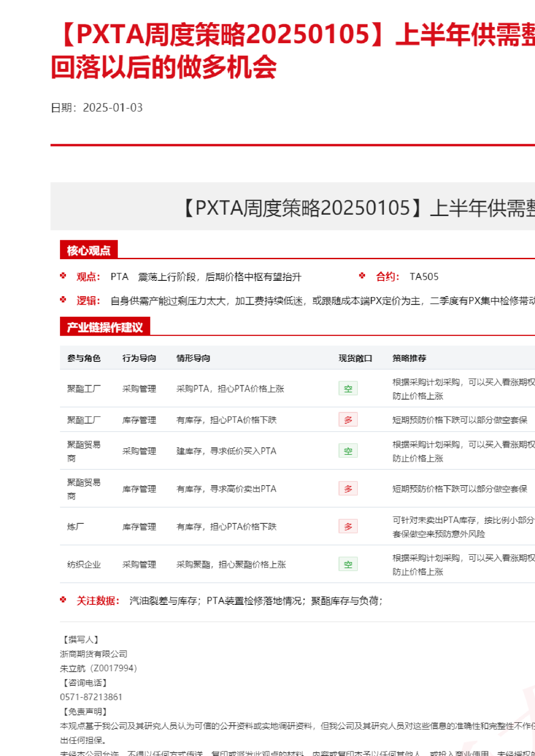Click the 策略推荐 column header
535x756 pixels.
point(409,358)
